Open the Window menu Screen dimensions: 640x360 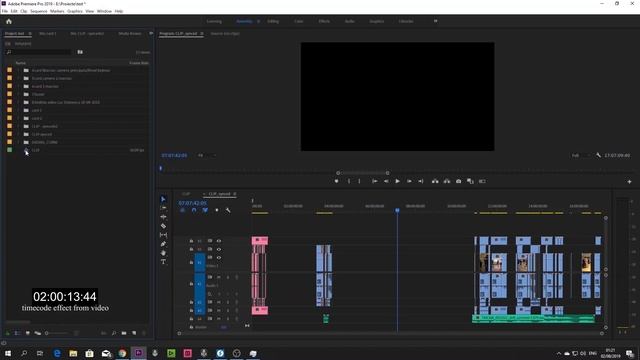point(104,11)
